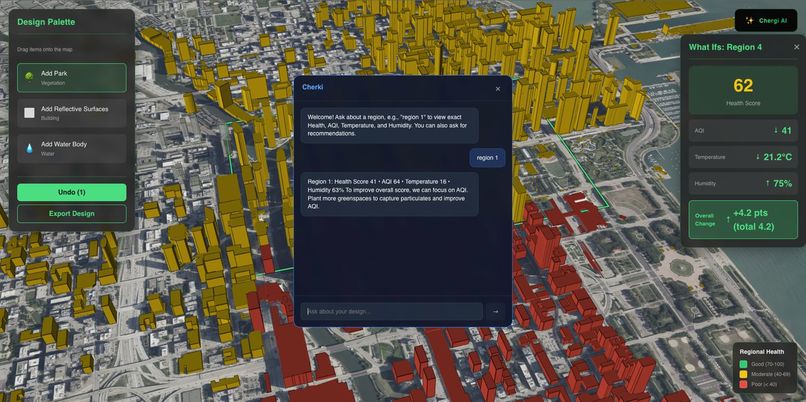
Task: Click the yellow Moderate legend swatch
Action: pyautogui.click(x=743, y=374)
